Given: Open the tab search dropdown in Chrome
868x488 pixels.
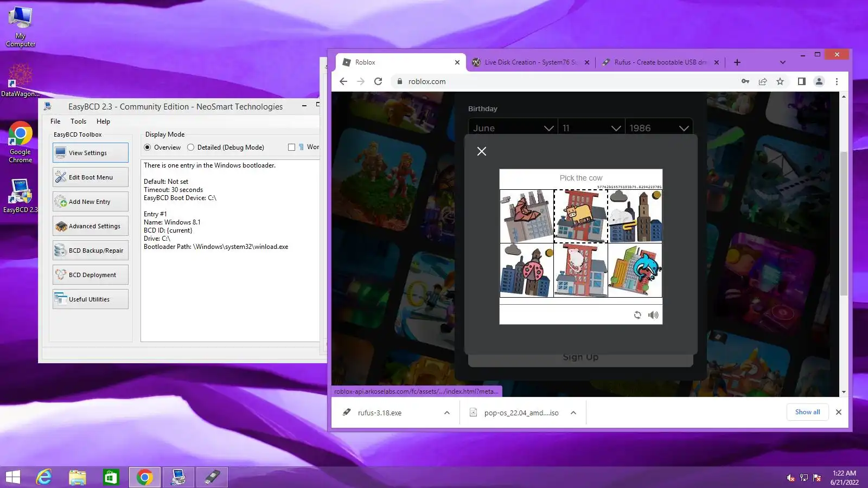Looking at the screenshot, I should coord(782,62).
